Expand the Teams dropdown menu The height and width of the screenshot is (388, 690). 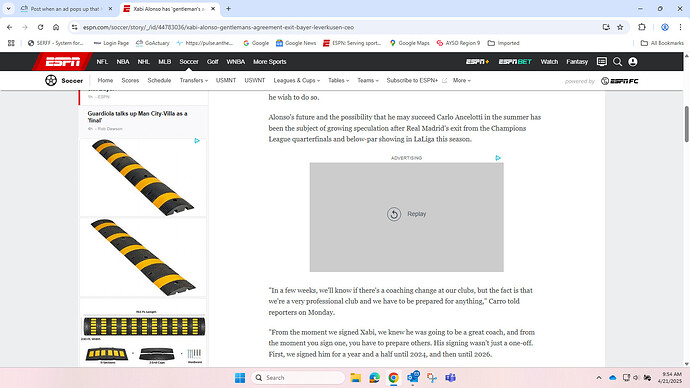[x=368, y=81]
